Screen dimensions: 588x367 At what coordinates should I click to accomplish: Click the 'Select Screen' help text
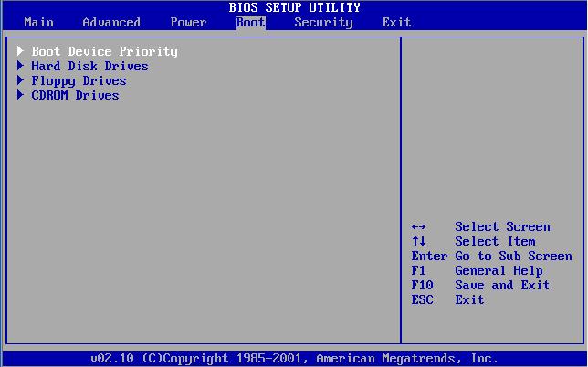tap(502, 226)
